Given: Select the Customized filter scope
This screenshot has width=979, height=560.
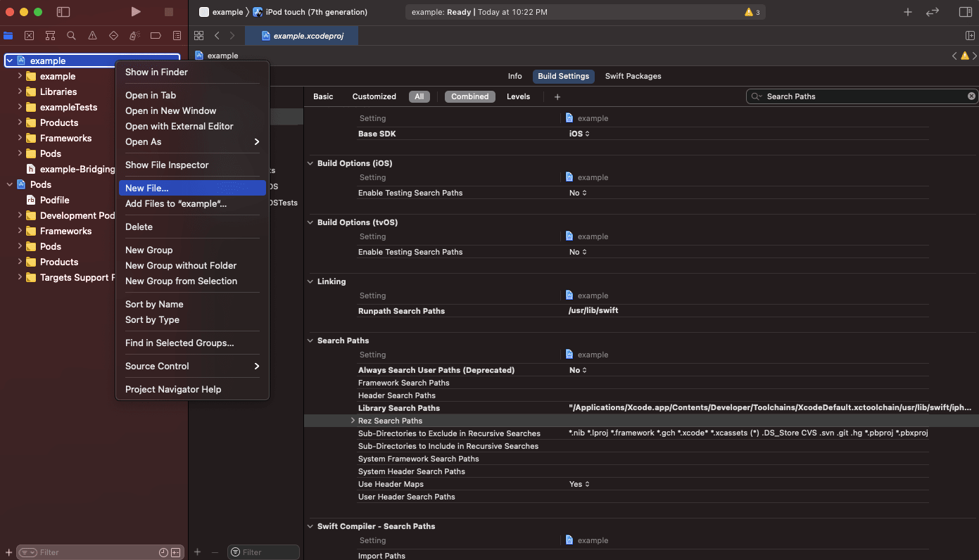Looking at the screenshot, I should click(x=374, y=96).
